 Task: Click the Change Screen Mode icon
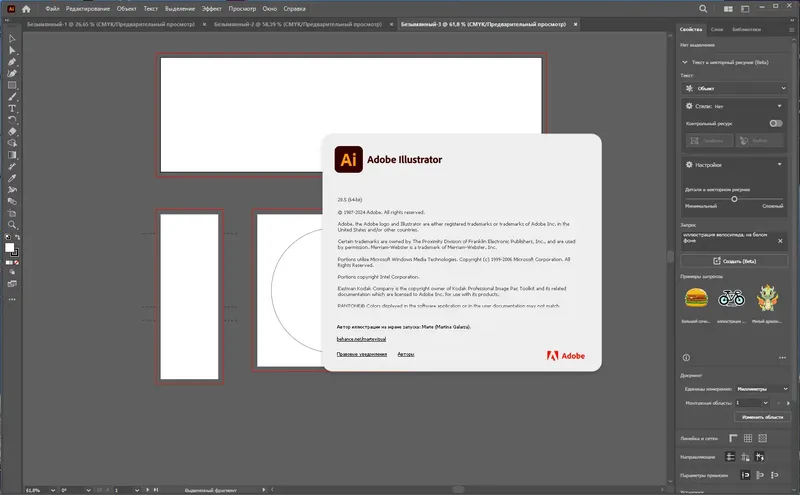(x=12, y=284)
